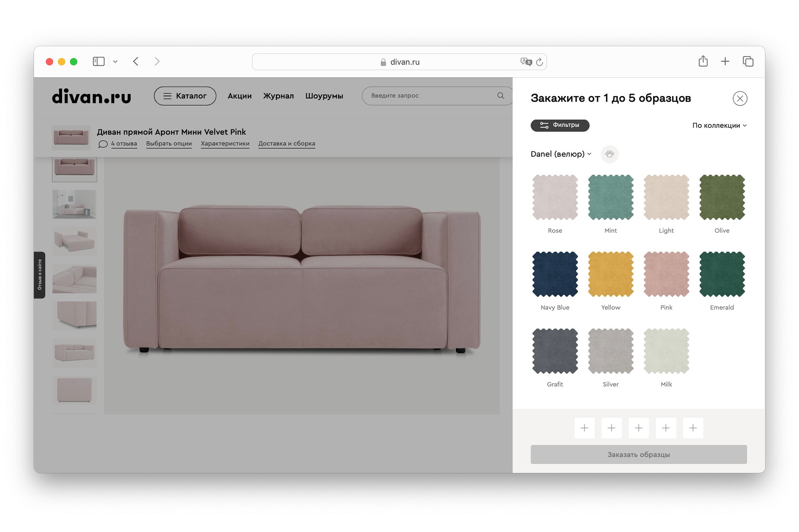The width and height of the screenshot is (799, 532).
Task: Reload the page with the refresh icon
Action: [x=539, y=62]
